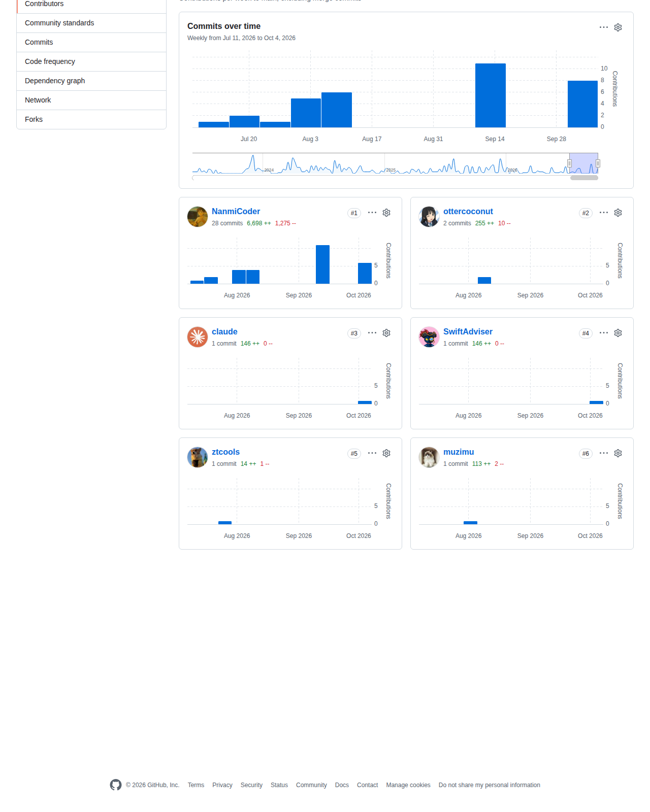The height and width of the screenshot is (812, 650).
Task: Open Community standards in the sidebar
Action: point(91,23)
